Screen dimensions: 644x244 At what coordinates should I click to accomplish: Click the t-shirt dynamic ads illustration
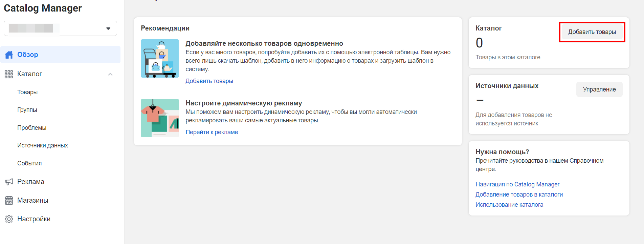click(160, 118)
